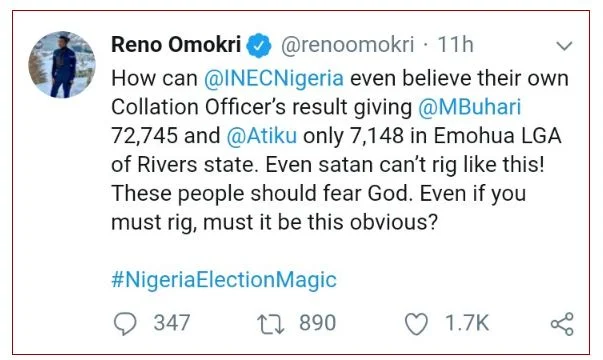Click the 1.7K likes count

click(x=467, y=323)
